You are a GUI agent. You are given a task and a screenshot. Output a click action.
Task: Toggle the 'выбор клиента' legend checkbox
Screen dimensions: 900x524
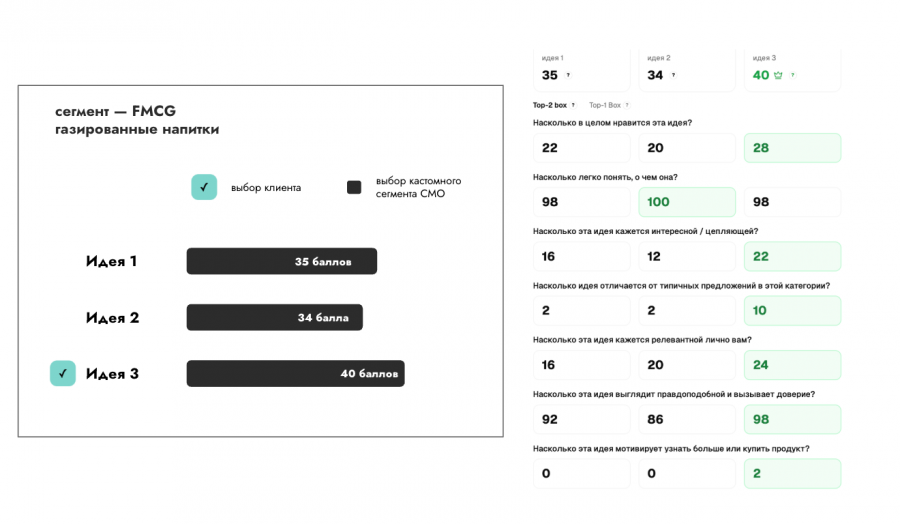204,187
